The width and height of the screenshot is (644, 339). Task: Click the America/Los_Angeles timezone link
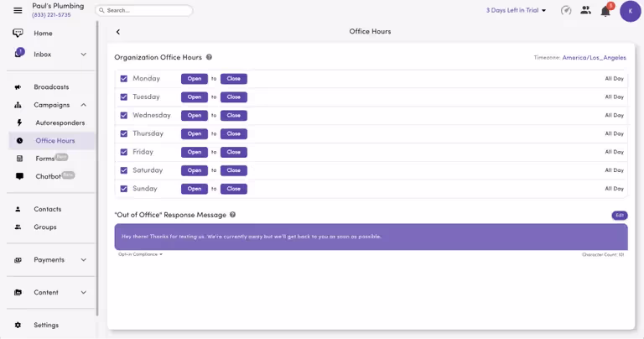594,58
